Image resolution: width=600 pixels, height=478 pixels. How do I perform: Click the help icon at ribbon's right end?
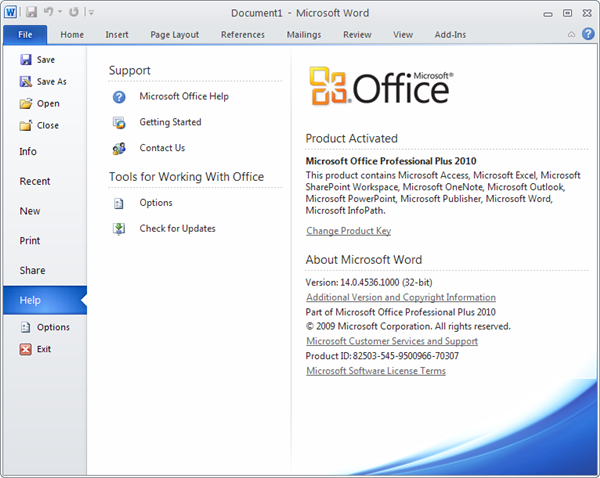[586, 34]
